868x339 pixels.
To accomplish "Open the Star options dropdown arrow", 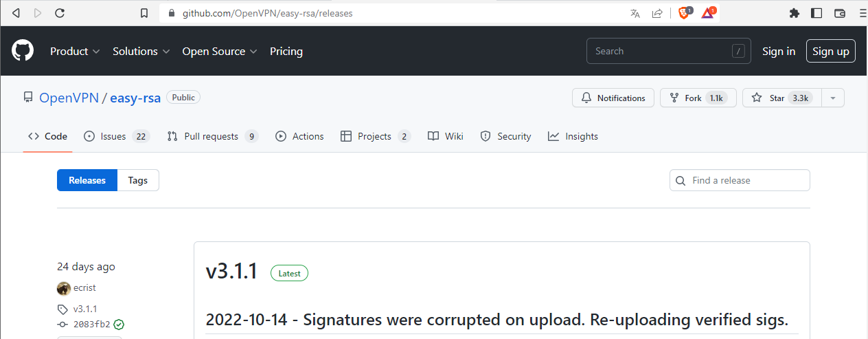I will [x=832, y=98].
